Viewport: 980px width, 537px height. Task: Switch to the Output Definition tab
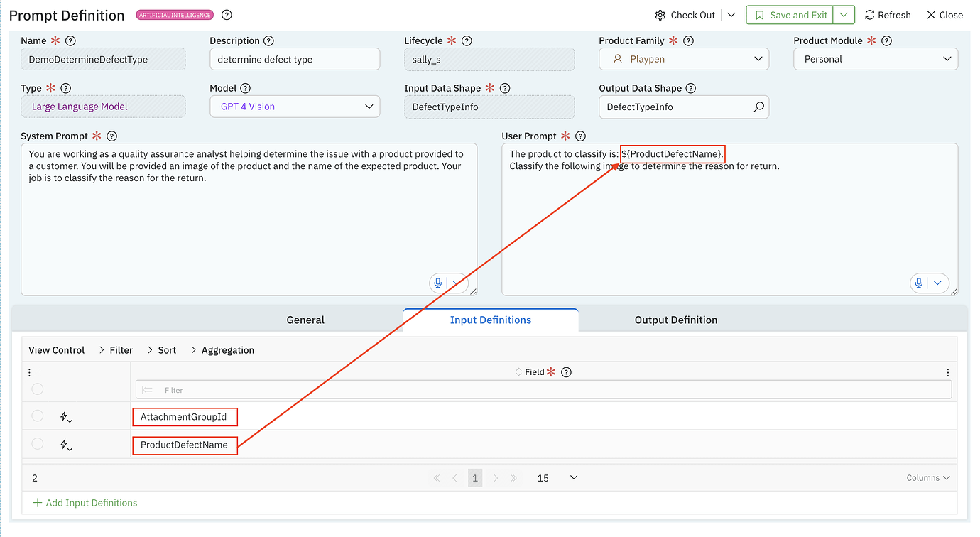tap(675, 320)
